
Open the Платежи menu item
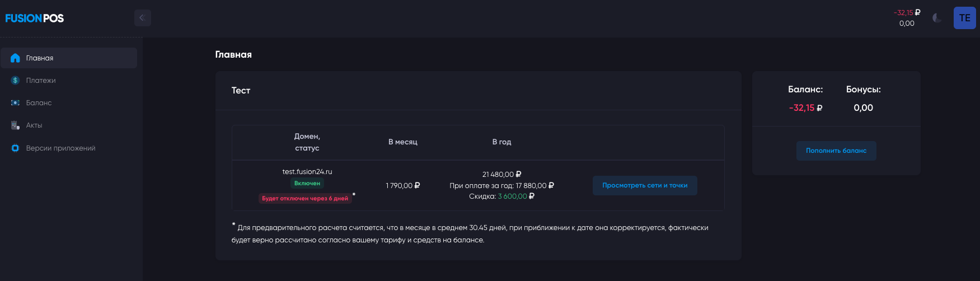tap(69, 81)
